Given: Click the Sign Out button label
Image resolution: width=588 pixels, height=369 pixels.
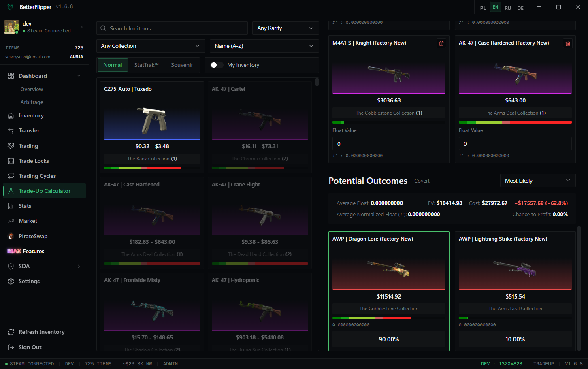Looking at the screenshot, I should tap(30, 347).
